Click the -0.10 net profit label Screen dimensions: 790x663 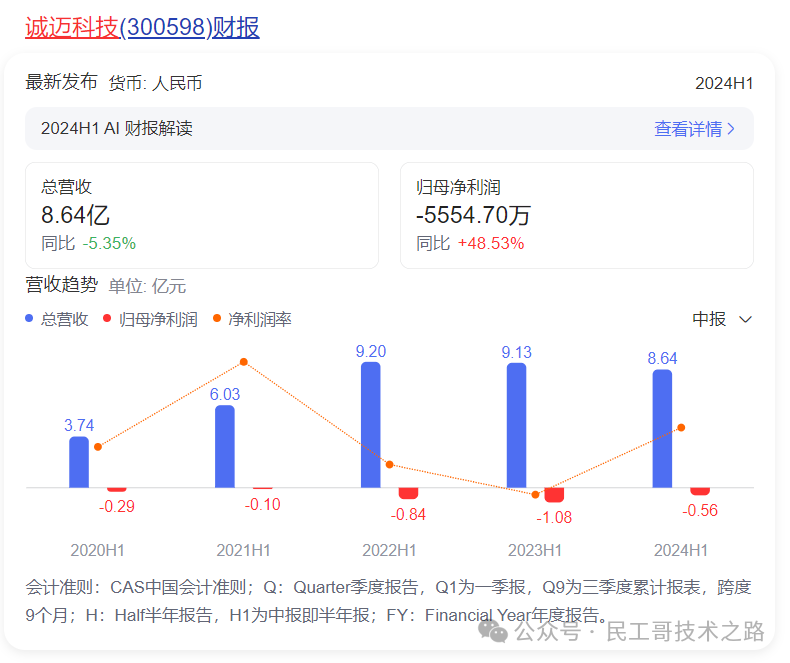[x=262, y=504]
